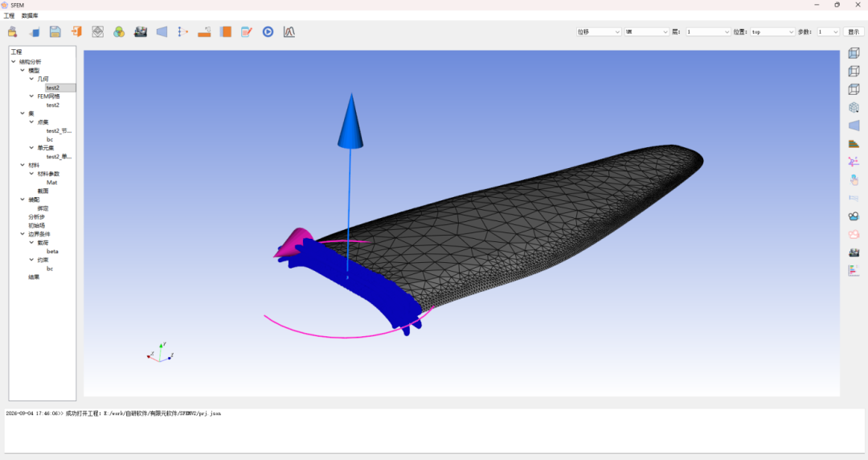Collapse the 材料 tree node
The image size is (868, 460).
(x=23, y=165)
